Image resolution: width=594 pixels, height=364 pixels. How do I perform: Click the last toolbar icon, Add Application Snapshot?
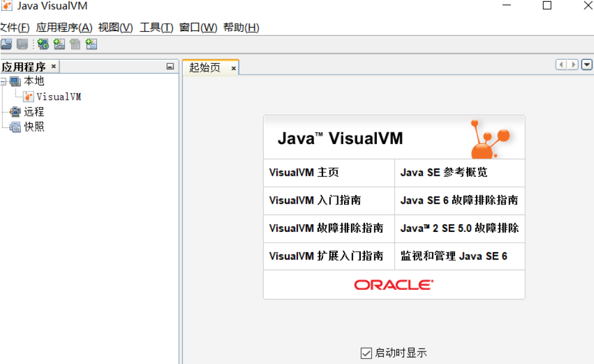point(92,44)
